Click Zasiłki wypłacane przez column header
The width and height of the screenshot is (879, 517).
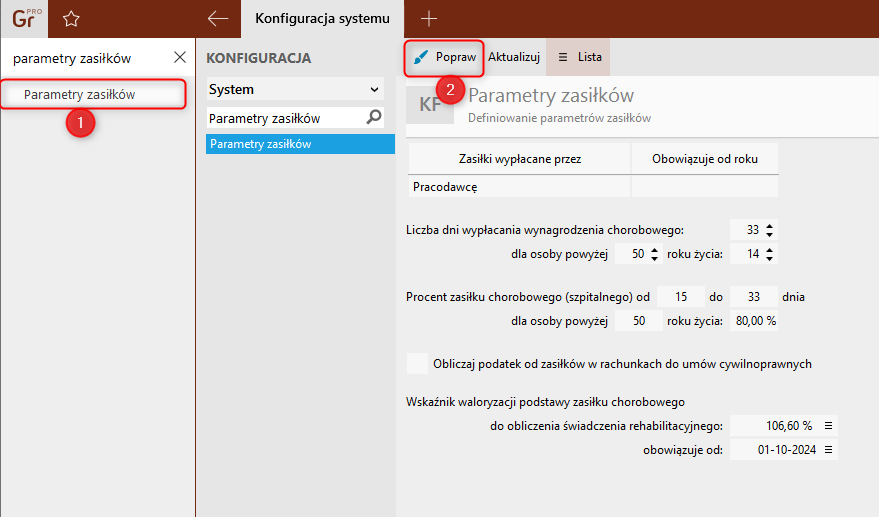click(x=520, y=159)
